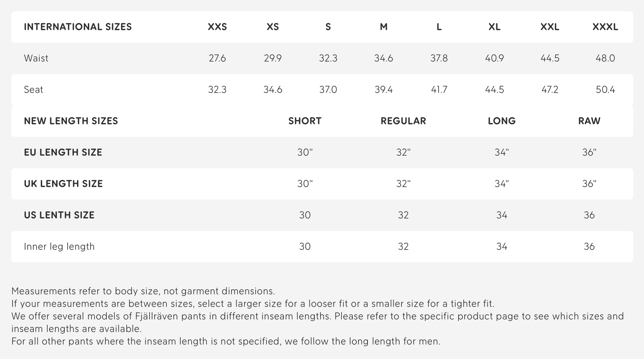The height and width of the screenshot is (359, 644).
Task: Click the Inner leg length label
Action: pos(59,246)
